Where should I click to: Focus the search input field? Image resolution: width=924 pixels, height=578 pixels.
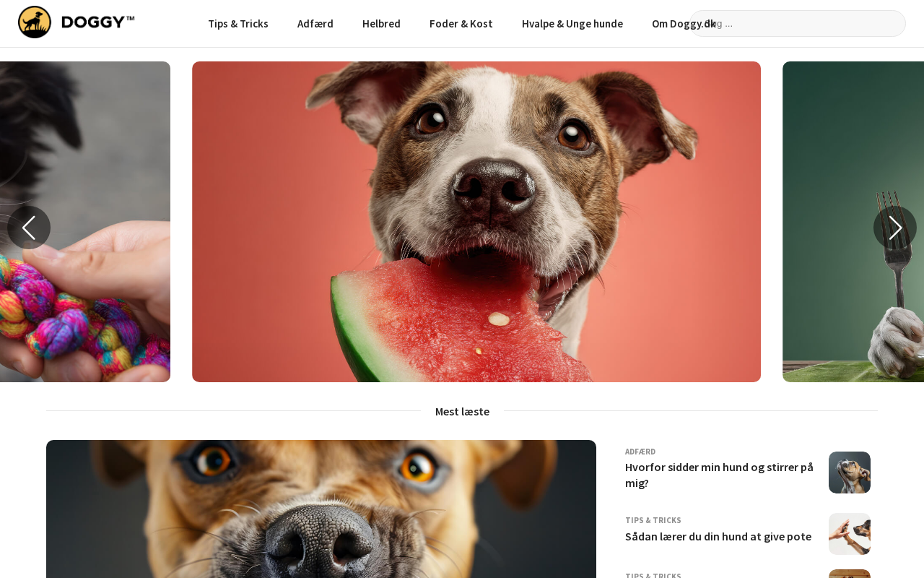tap(798, 23)
